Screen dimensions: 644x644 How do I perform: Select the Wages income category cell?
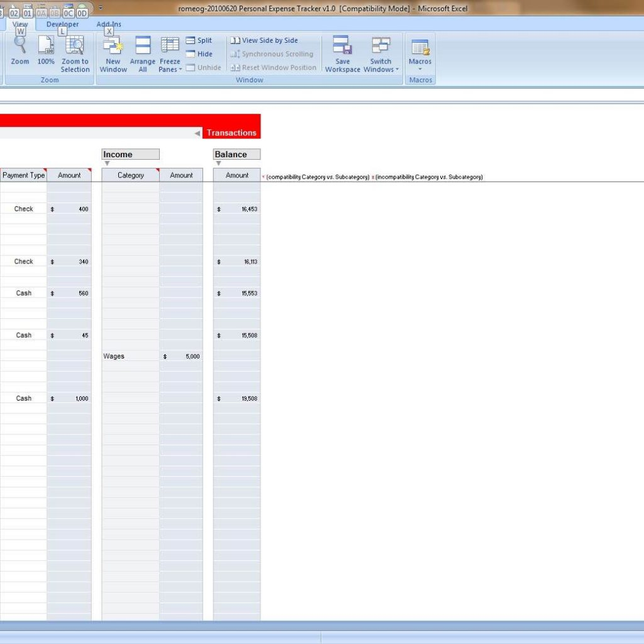point(130,357)
